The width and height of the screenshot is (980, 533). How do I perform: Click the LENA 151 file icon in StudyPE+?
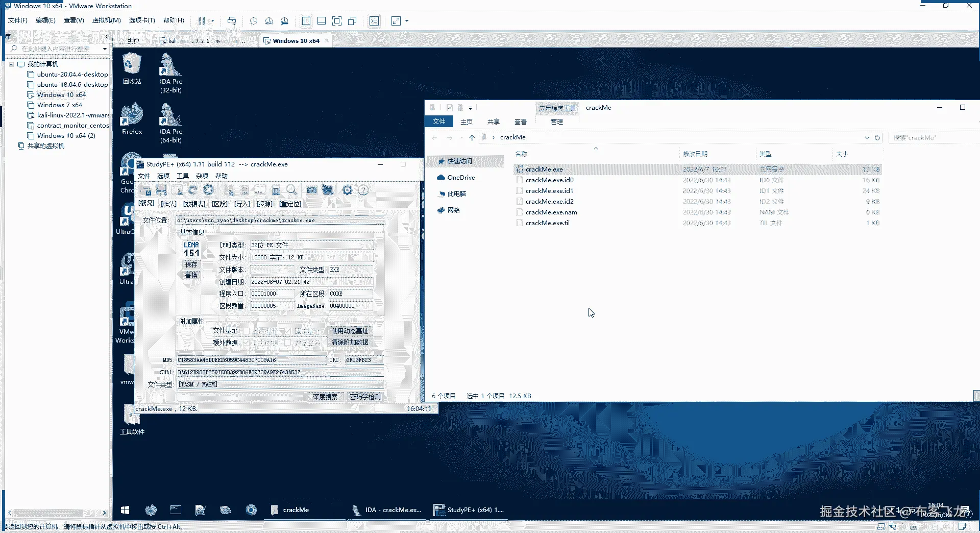(x=191, y=249)
